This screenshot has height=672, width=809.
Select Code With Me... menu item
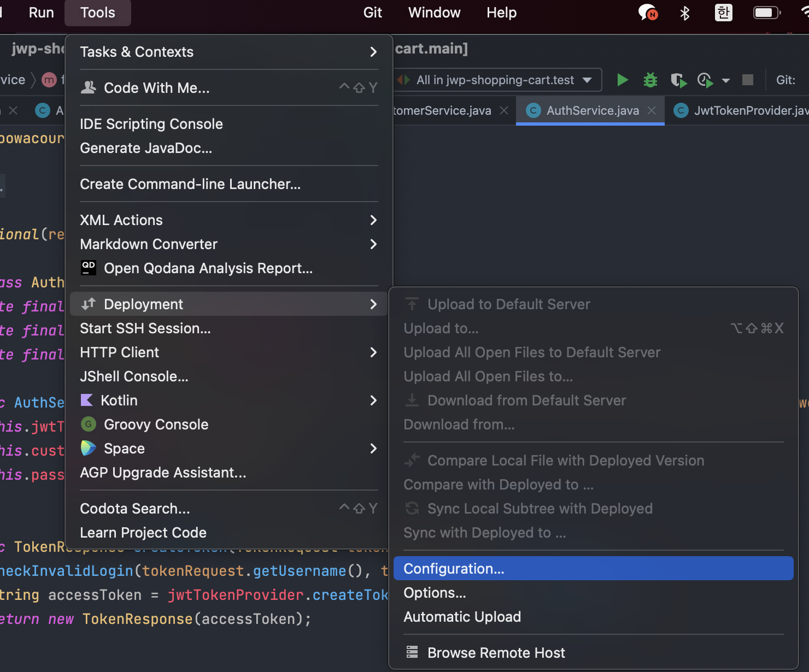pos(228,88)
